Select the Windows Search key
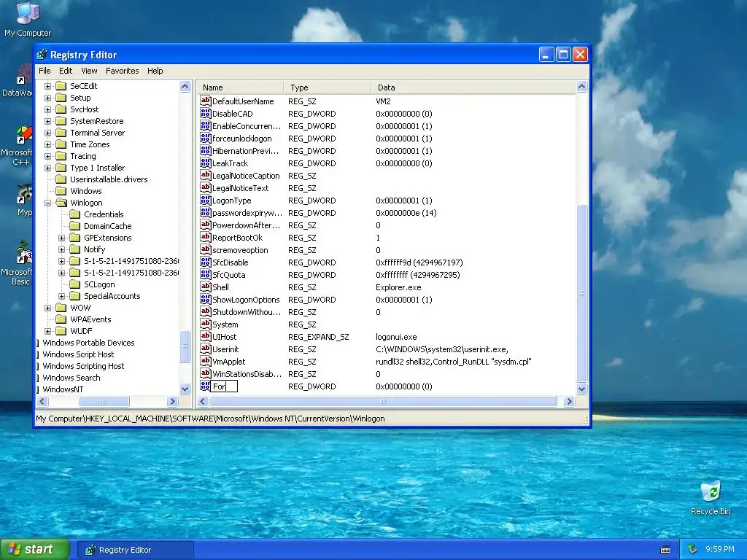747x560 pixels. [71, 378]
